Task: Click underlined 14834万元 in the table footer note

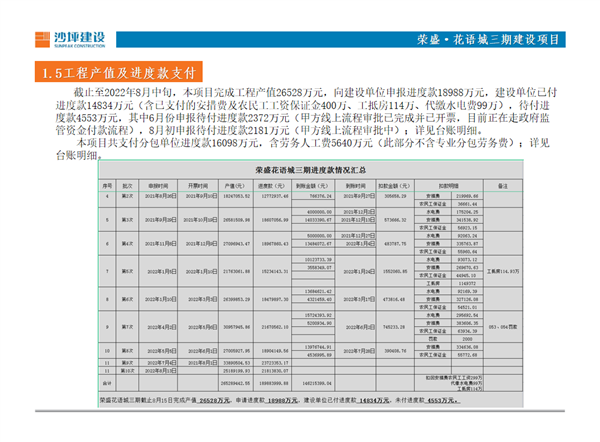Action: pos(374,400)
